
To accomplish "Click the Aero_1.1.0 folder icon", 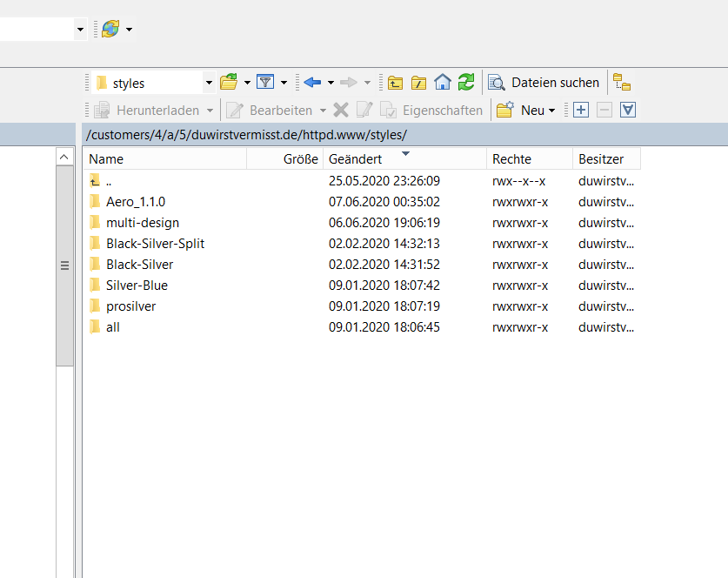I will 95,201.
